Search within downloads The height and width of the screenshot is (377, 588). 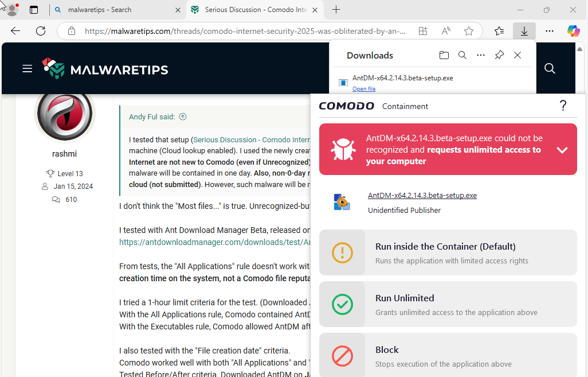(462, 55)
